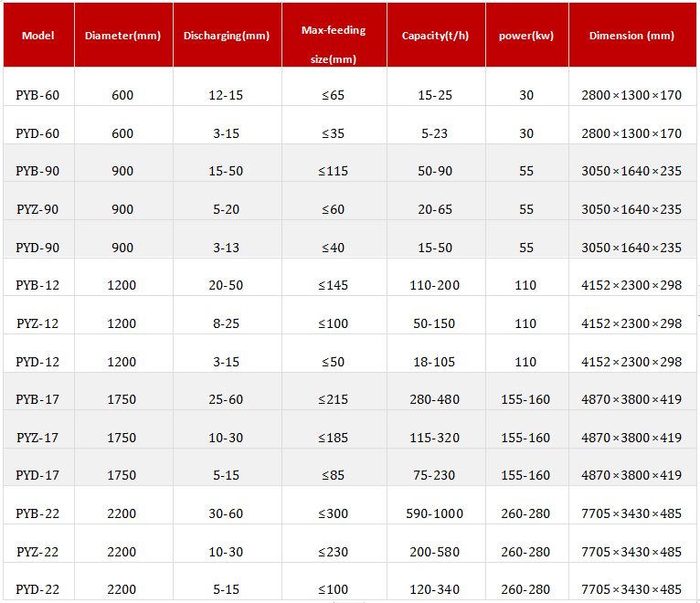Click the Discharging(mm) header cell
This screenshot has height=603, width=700.
226,36
